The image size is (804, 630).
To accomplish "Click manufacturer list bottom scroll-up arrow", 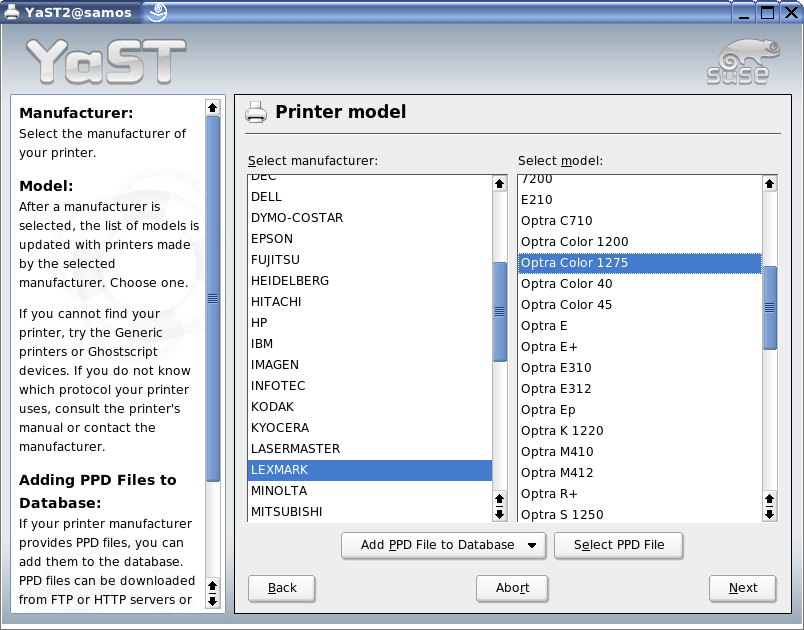I will [499, 499].
